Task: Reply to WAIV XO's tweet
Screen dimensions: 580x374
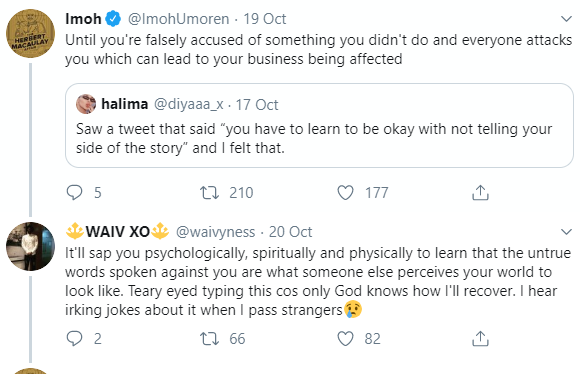Action: coord(74,338)
